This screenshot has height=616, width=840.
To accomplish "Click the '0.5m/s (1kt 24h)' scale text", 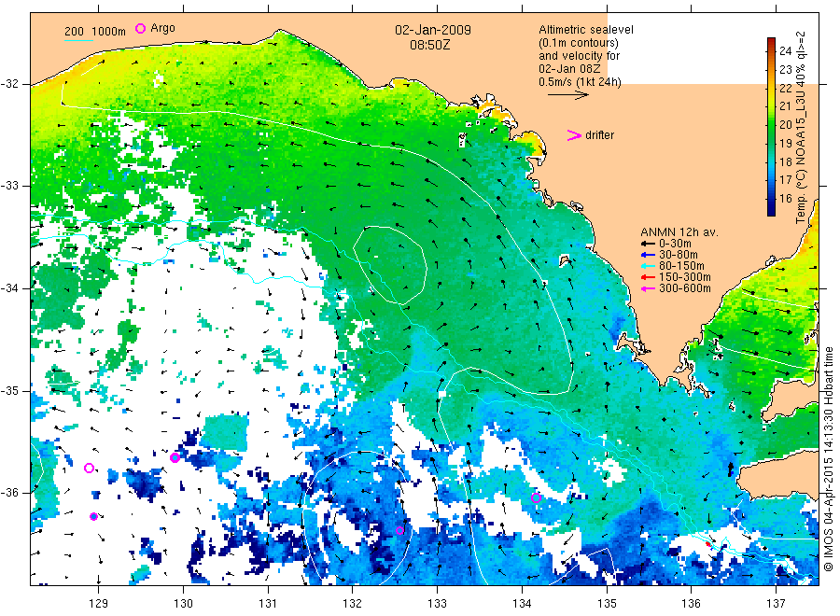I will point(581,82).
